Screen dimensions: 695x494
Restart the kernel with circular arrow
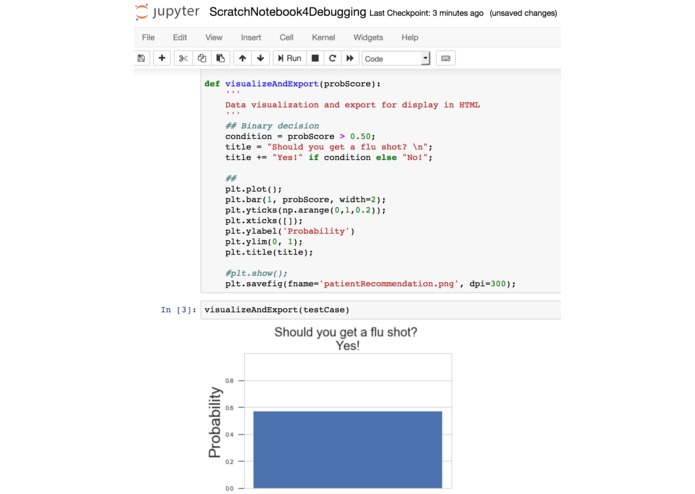point(332,58)
